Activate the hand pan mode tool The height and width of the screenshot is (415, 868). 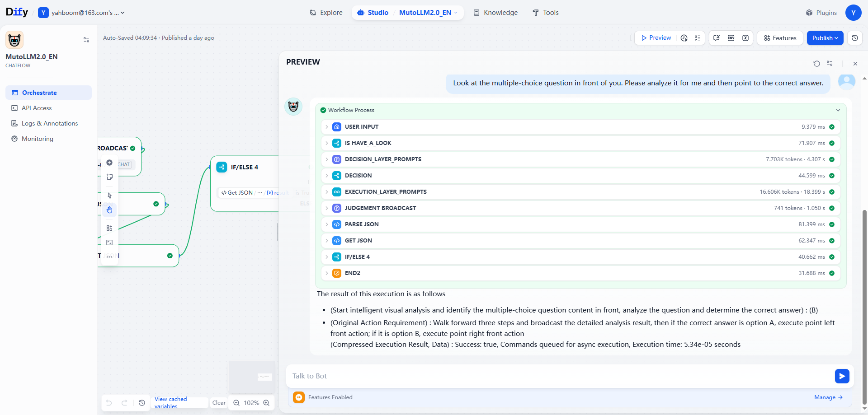coord(109,210)
